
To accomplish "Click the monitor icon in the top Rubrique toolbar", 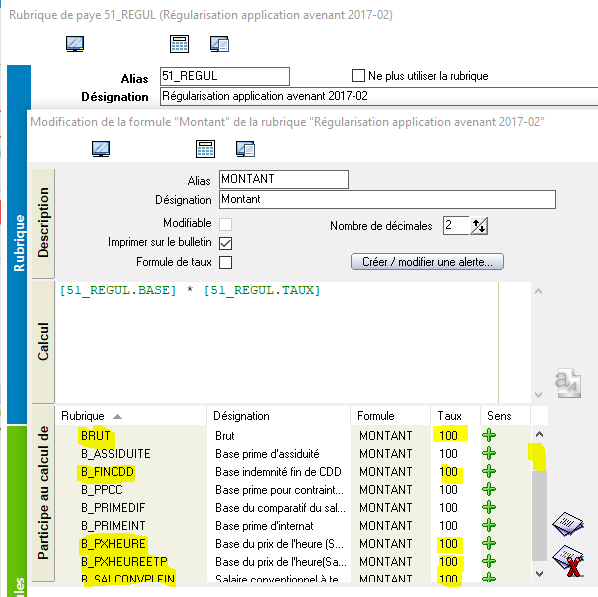I will [75, 44].
